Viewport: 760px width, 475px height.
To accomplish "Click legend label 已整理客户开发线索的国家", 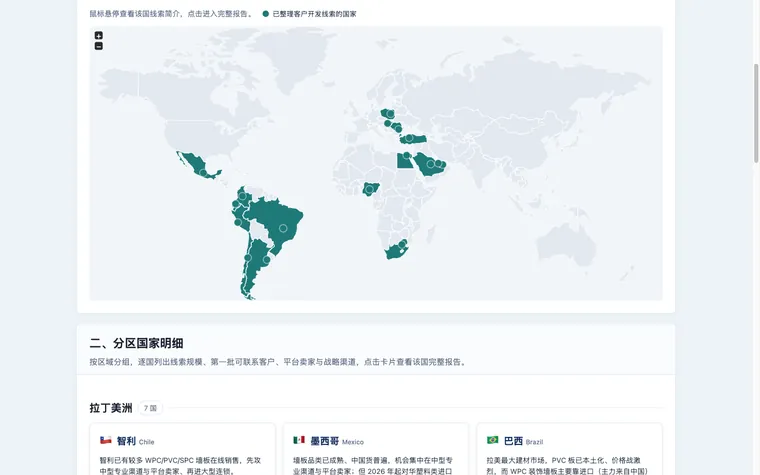I will click(x=315, y=14).
